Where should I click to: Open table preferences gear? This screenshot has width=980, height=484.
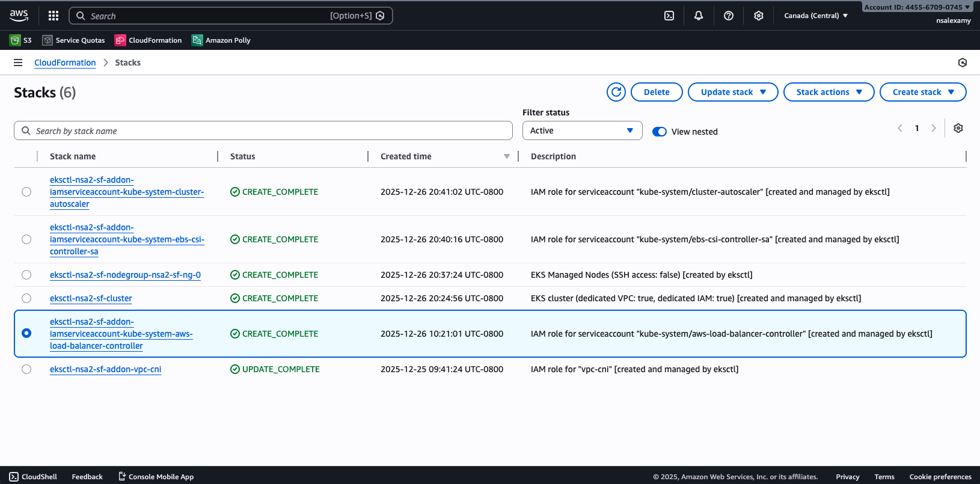[x=958, y=128]
